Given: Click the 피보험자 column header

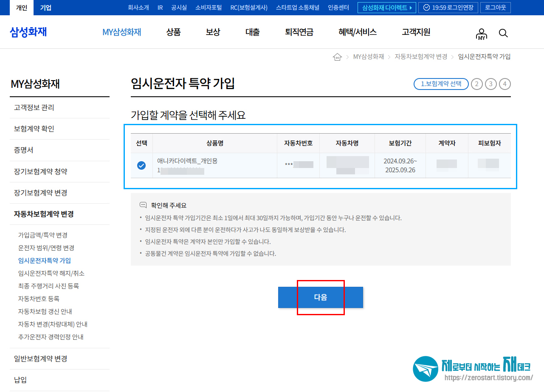Looking at the screenshot, I should pos(490,143).
